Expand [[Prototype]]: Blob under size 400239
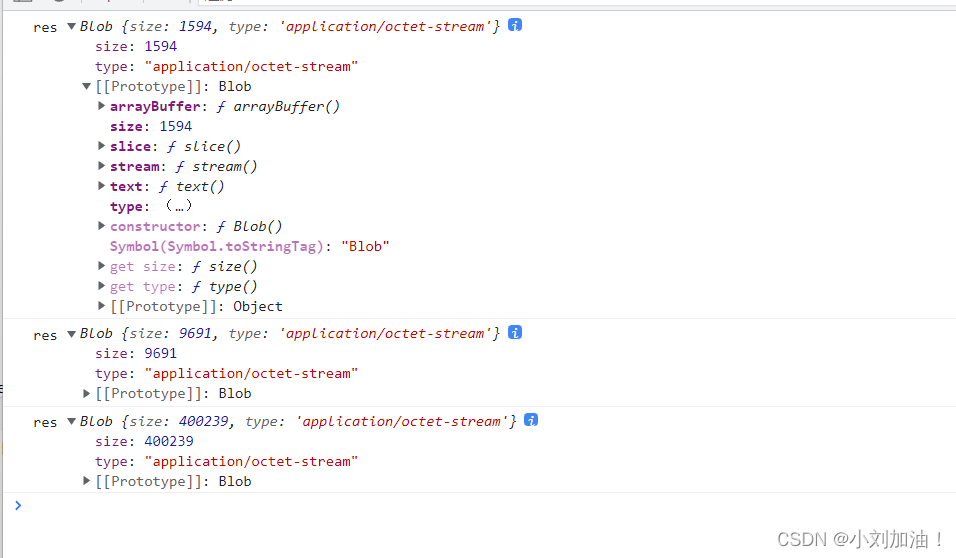956x558 pixels. 87,481
